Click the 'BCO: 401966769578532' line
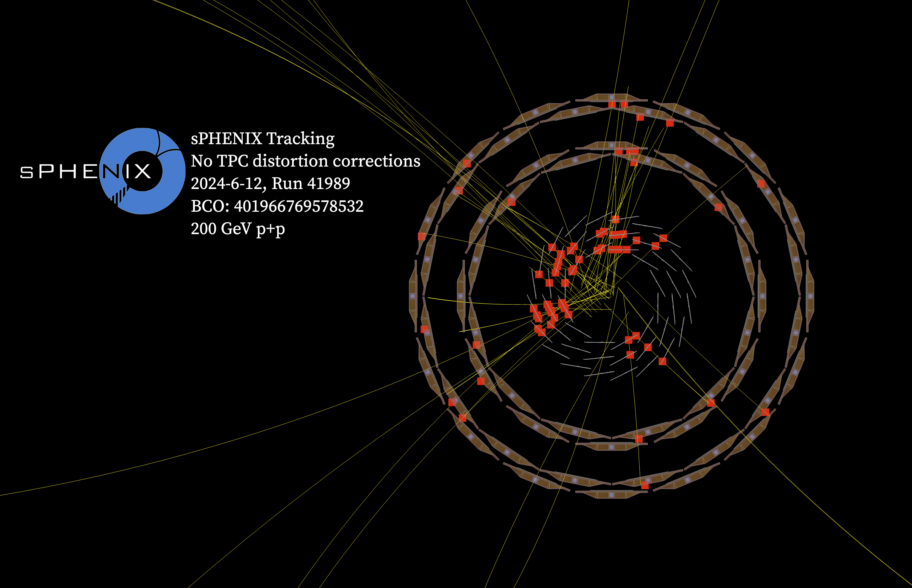This screenshot has height=588, width=912. click(x=277, y=206)
